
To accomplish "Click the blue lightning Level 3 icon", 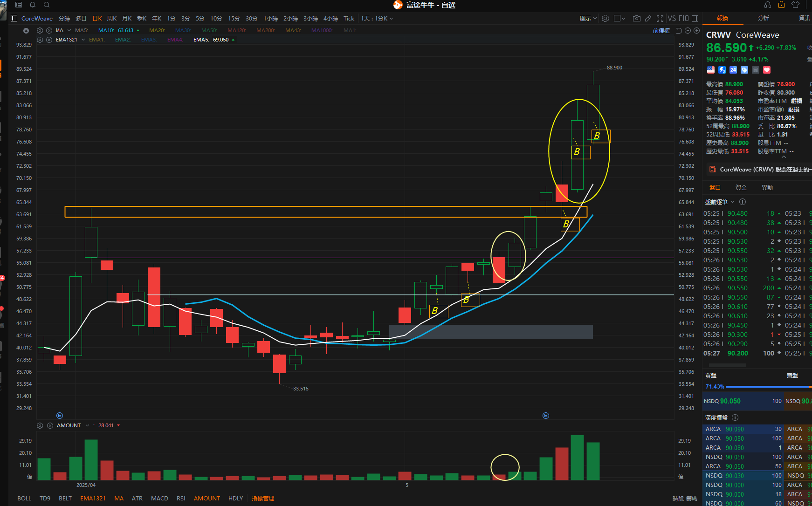I will point(722,70).
